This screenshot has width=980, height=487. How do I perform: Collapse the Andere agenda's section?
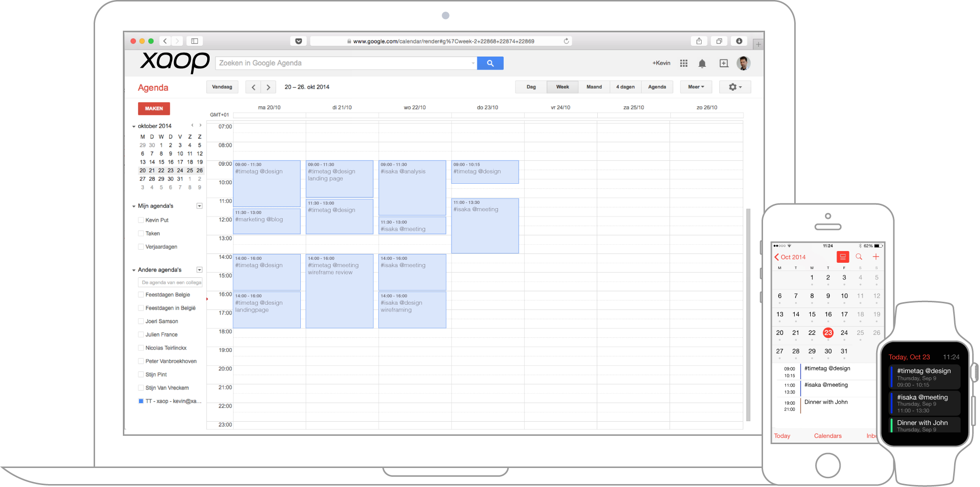(134, 270)
